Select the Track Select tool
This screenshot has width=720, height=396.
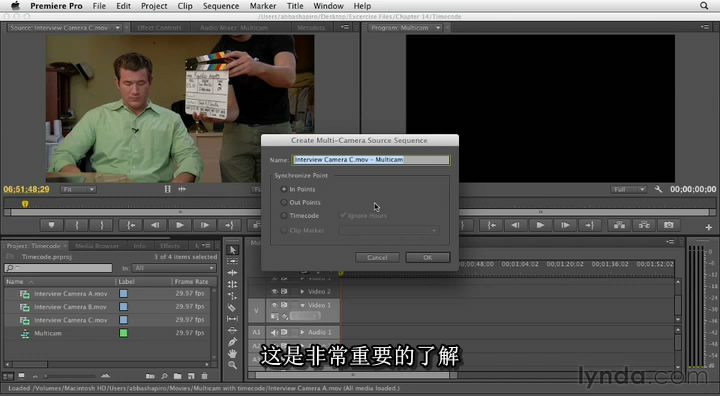click(x=233, y=261)
